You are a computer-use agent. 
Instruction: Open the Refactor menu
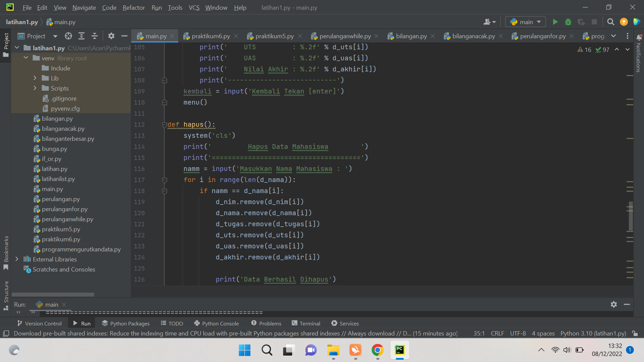coord(133,7)
